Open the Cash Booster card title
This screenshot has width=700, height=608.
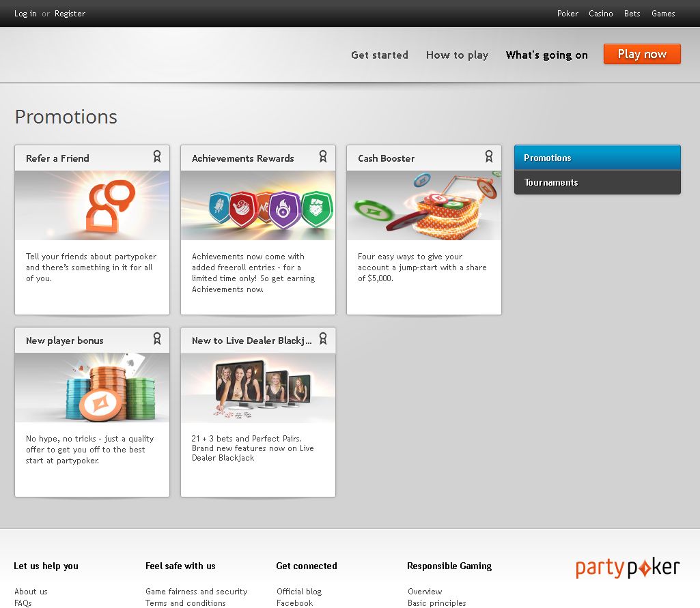(386, 158)
